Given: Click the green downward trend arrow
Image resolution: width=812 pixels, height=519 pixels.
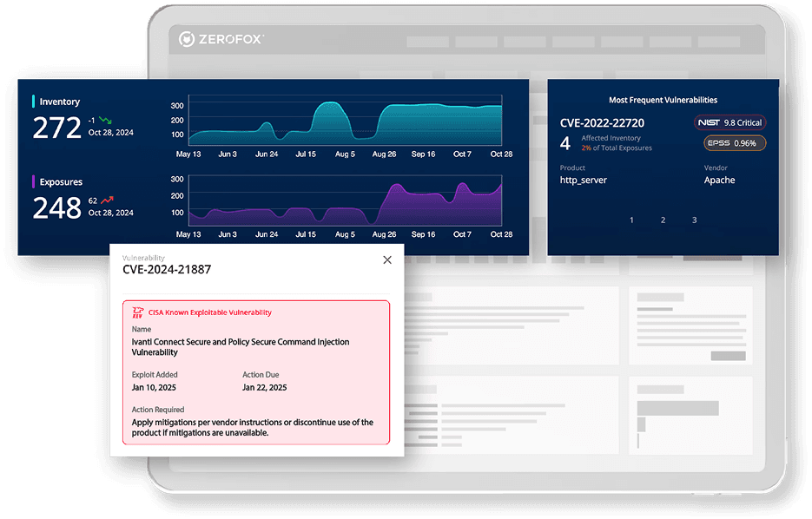Looking at the screenshot, I should point(105,120).
